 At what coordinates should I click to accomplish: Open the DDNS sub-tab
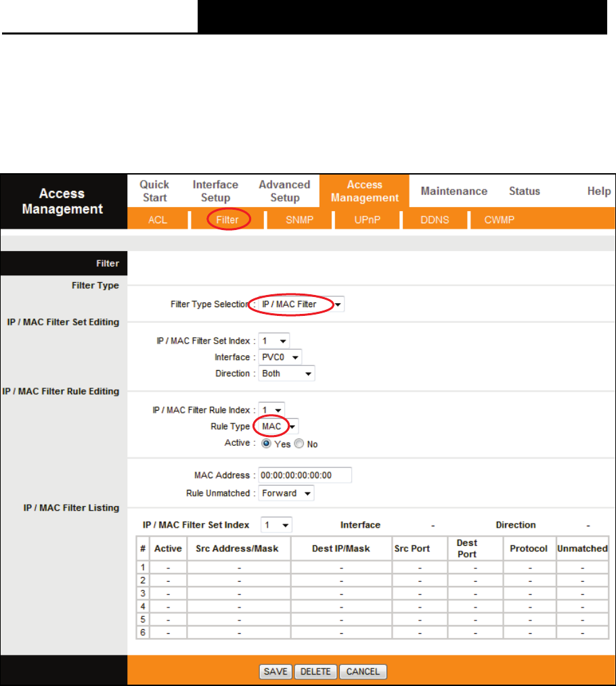tap(435, 220)
